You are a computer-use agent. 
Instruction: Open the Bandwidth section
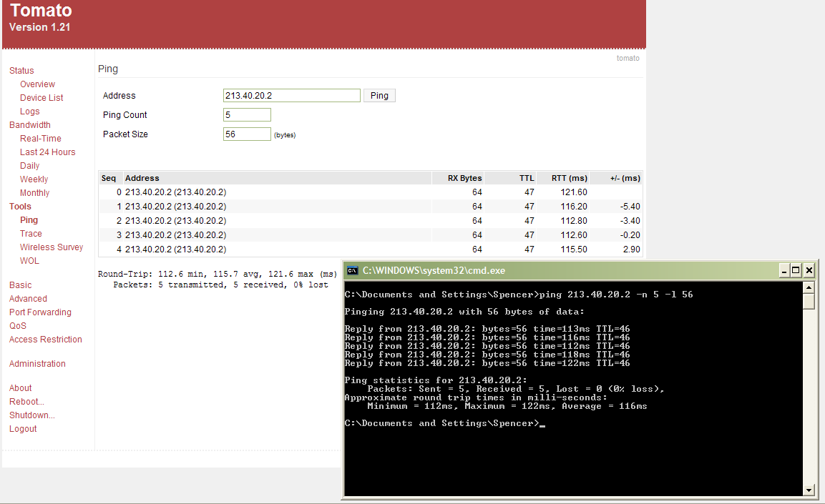pos(30,125)
